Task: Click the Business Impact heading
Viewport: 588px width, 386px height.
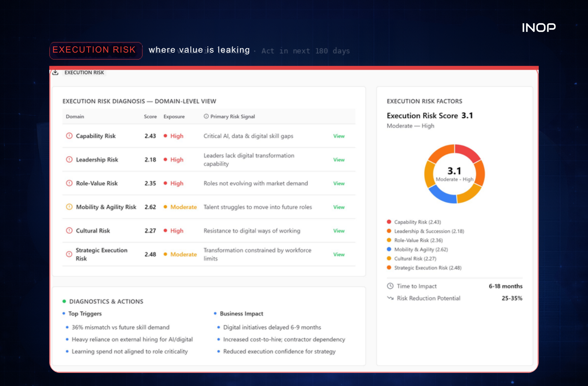Action: (x=241, y=314)
